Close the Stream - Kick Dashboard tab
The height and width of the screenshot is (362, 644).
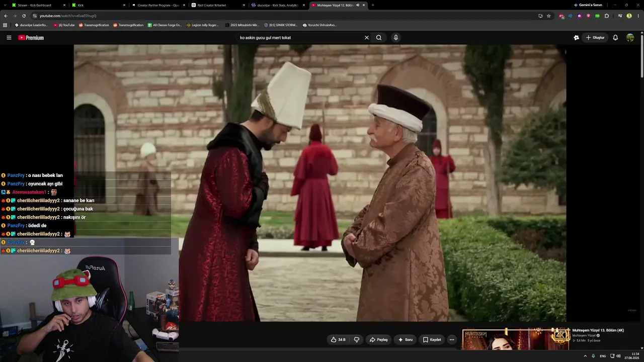click(x=64, y=5)
